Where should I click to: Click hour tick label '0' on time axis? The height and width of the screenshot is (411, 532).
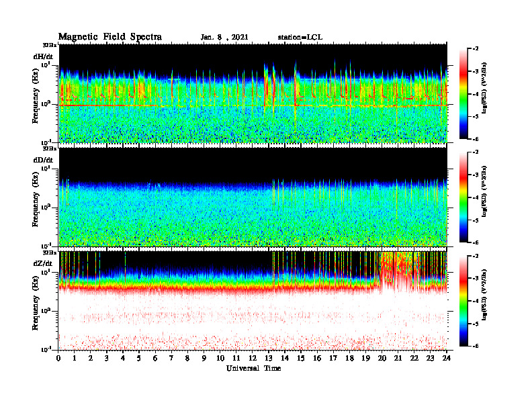pyautogui.click(x=58, y=359)
